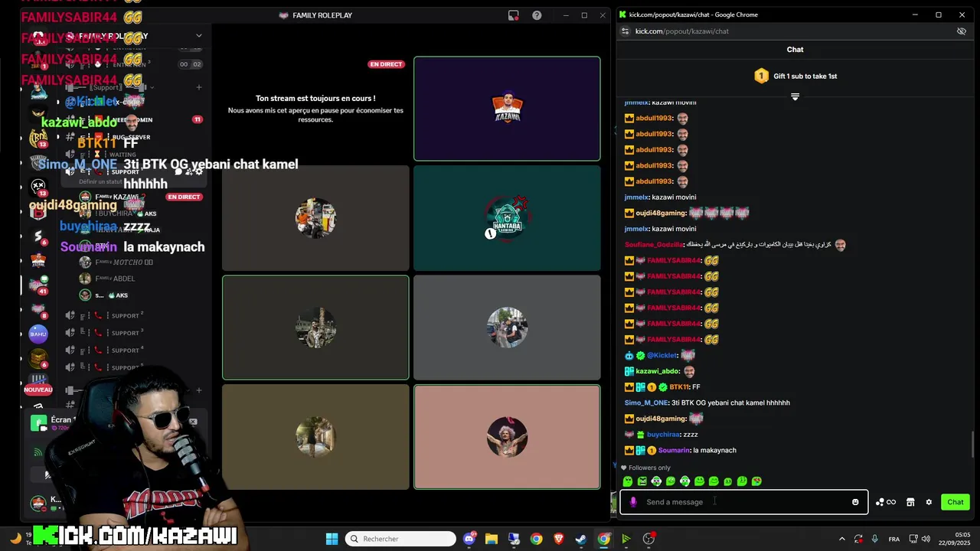Open server icon with 41 badge

pyautogui.click(x=38, y=284)
